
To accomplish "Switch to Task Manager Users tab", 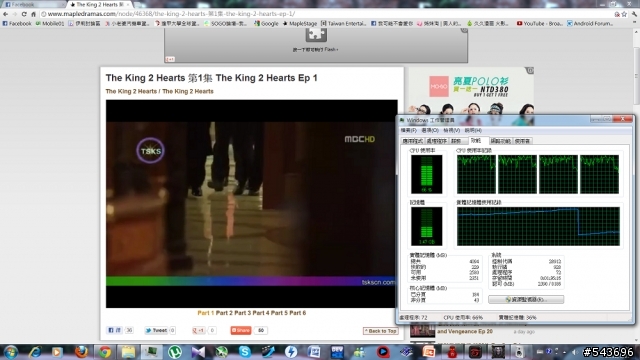I will tap(522, 141).
